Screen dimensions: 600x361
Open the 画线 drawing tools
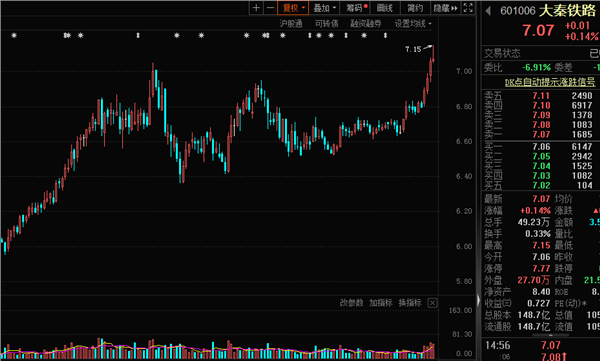tap(385, 8)
